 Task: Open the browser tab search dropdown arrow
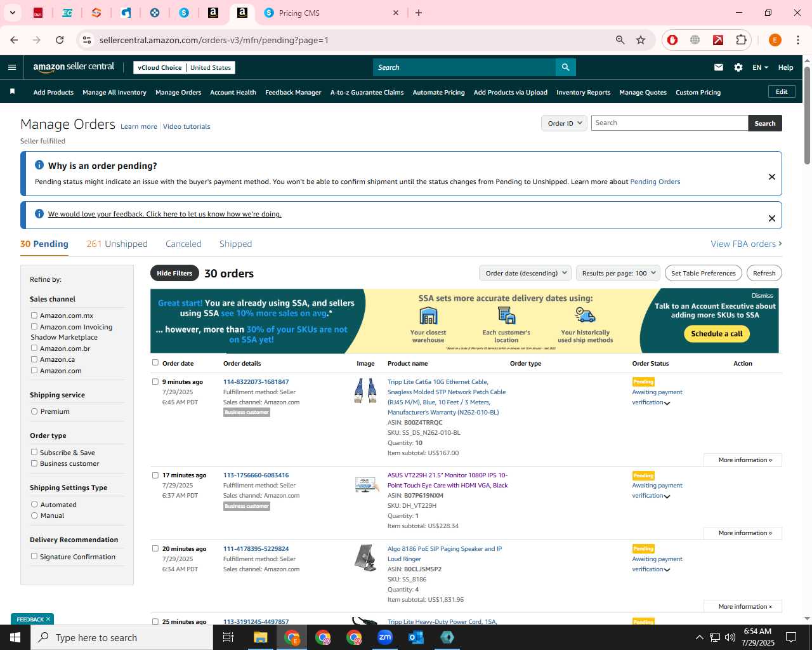(12, 13)
